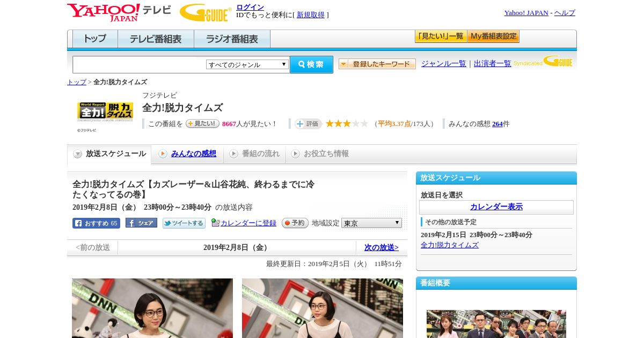
Task: Click the Facebook おすすめ 65 button
Action: (96, 223)
